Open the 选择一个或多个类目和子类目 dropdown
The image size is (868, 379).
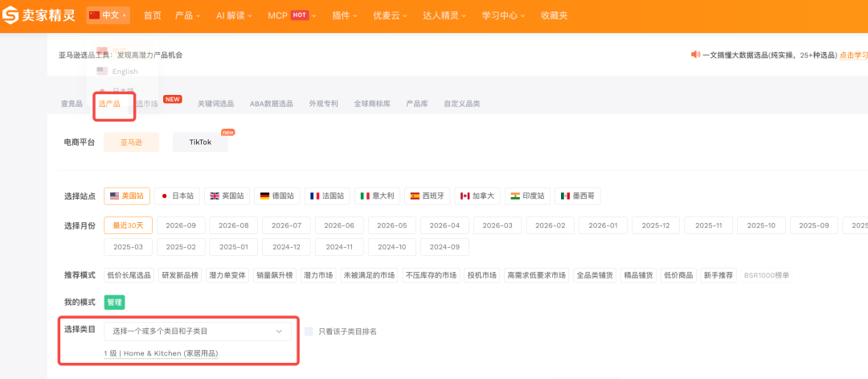click(198, 332)
